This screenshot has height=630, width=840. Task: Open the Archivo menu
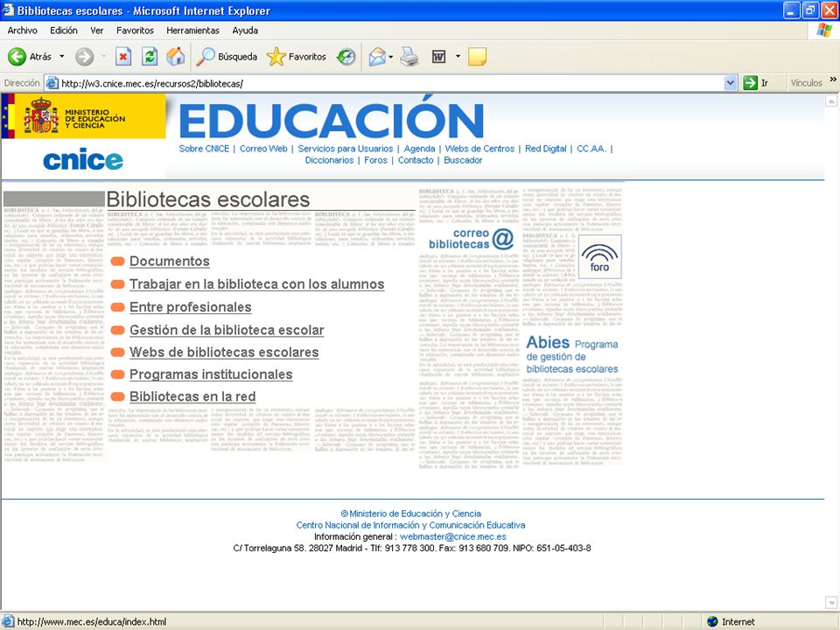23,31
